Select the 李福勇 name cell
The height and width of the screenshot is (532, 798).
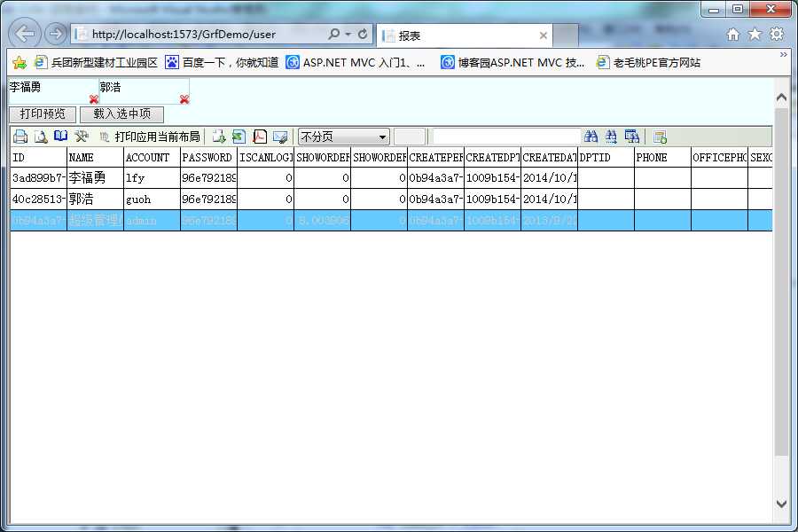[x=95, y=177]
